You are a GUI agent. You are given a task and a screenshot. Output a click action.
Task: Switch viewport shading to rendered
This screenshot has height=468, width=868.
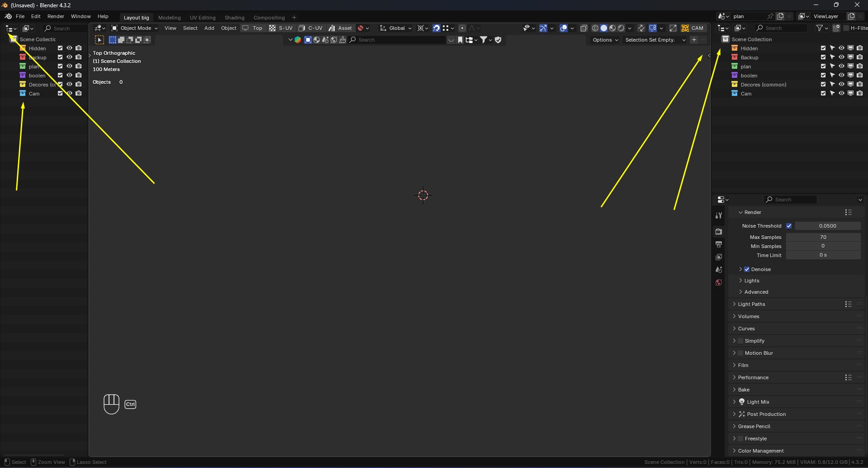621,28
